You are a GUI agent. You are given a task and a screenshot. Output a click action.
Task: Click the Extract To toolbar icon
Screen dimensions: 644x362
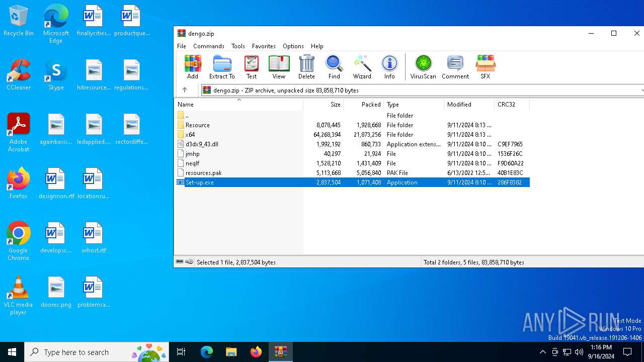click(222, 67)
